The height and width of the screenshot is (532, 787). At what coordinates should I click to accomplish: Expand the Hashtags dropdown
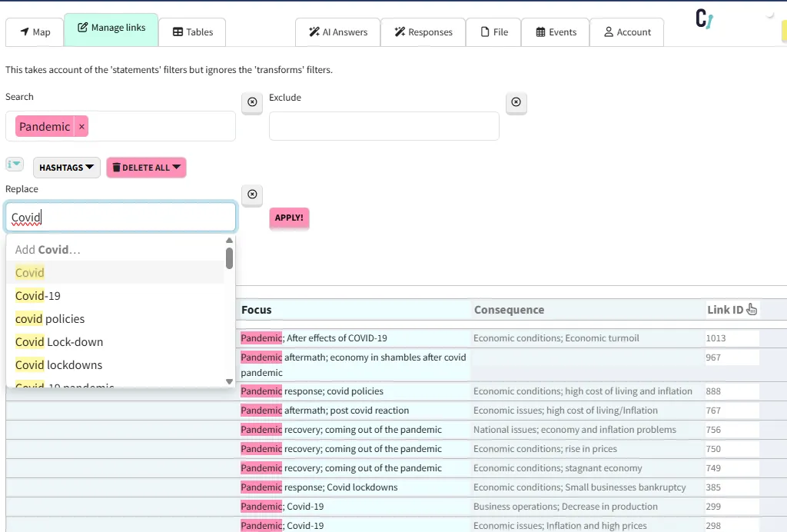pos(67,168)
